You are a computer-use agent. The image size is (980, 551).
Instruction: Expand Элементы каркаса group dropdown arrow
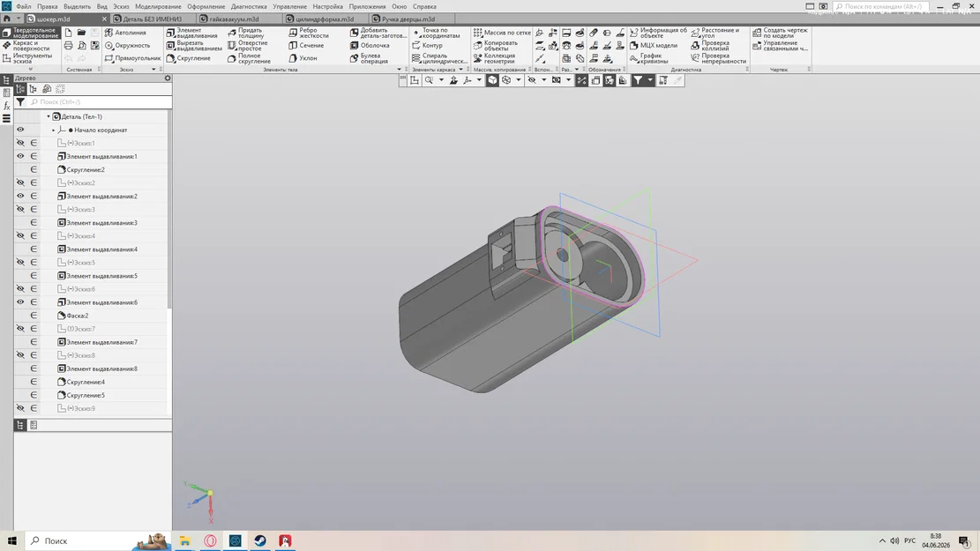(460, 70)
